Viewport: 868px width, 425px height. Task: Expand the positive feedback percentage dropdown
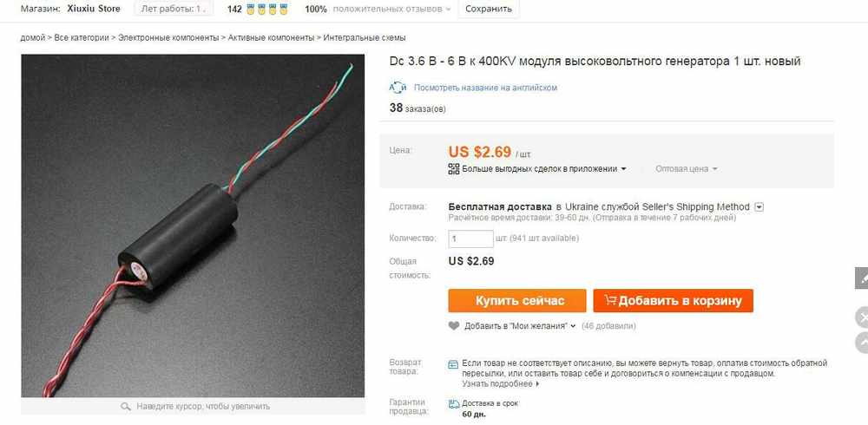[x=448, y=10]
